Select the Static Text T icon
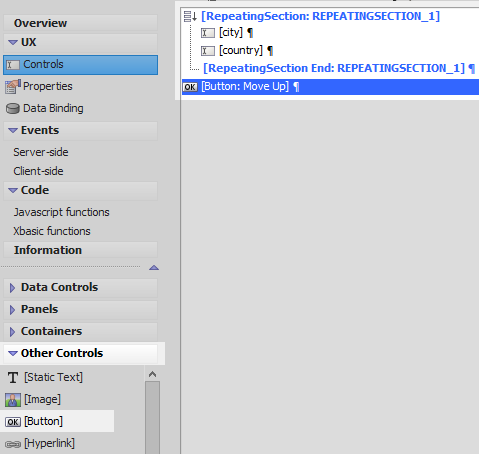Image resolution: width=479 pixels, height=454 pixels. 13,378
